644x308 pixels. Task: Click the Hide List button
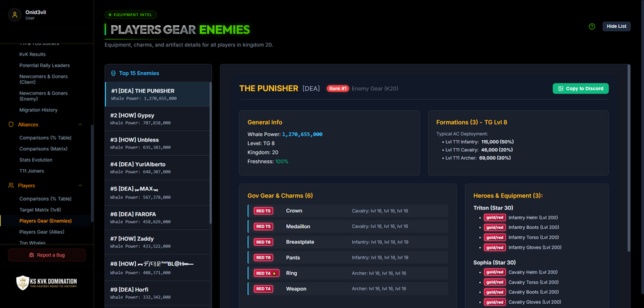tap(616, 26)
